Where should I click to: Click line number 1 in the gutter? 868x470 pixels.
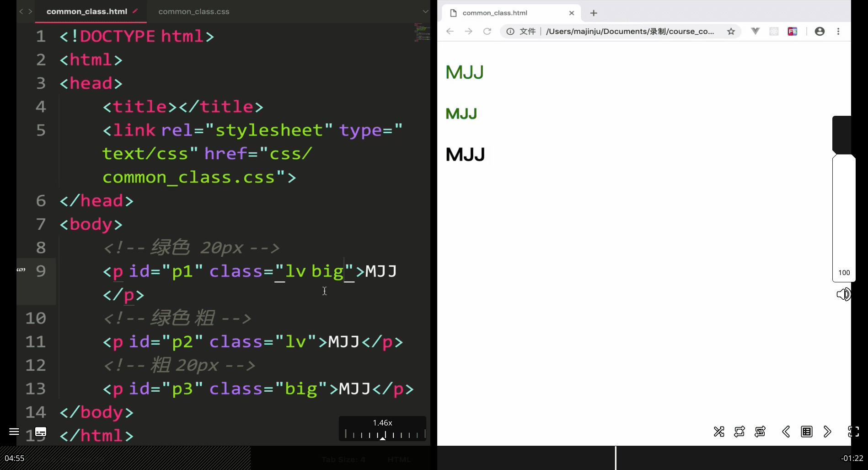coord(41,36)
